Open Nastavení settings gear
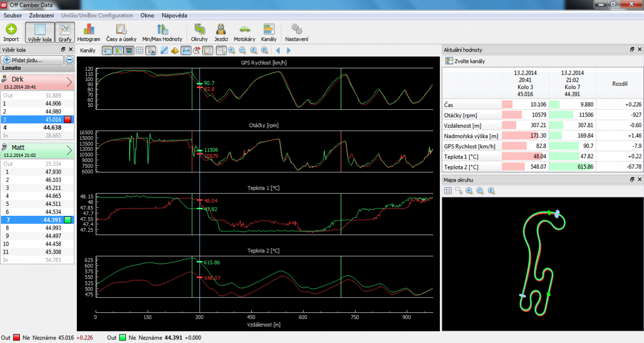The image size is (644, 343). [297, 33]
